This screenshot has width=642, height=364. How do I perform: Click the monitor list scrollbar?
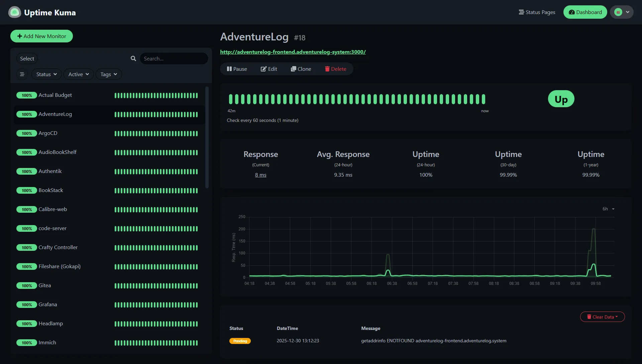(x=207, y=138)
